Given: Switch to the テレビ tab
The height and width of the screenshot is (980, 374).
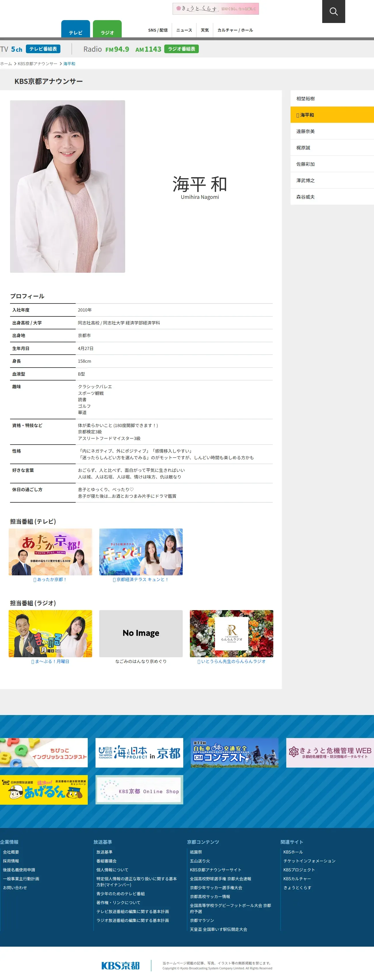Looking at the screenshot, I should (75, 29).
